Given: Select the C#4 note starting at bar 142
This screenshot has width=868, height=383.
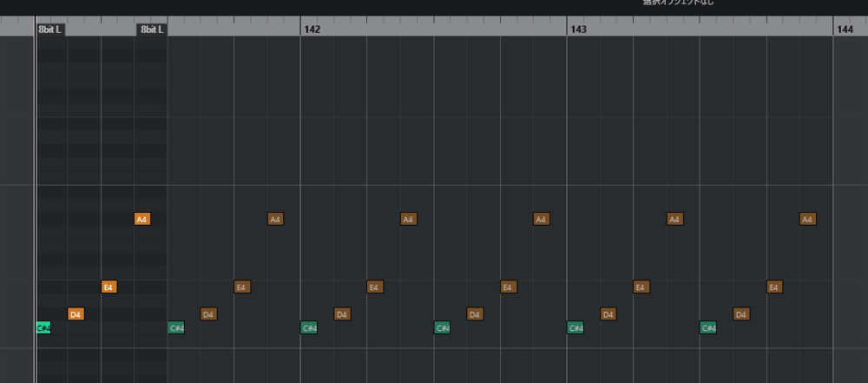Looking at the screenshot, I should click(309, 327).
